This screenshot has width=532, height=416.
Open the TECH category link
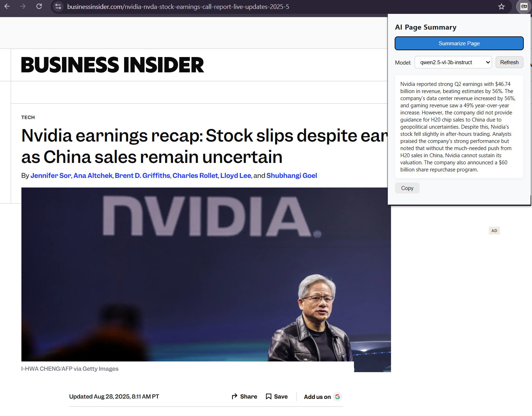tap(28, 117)
